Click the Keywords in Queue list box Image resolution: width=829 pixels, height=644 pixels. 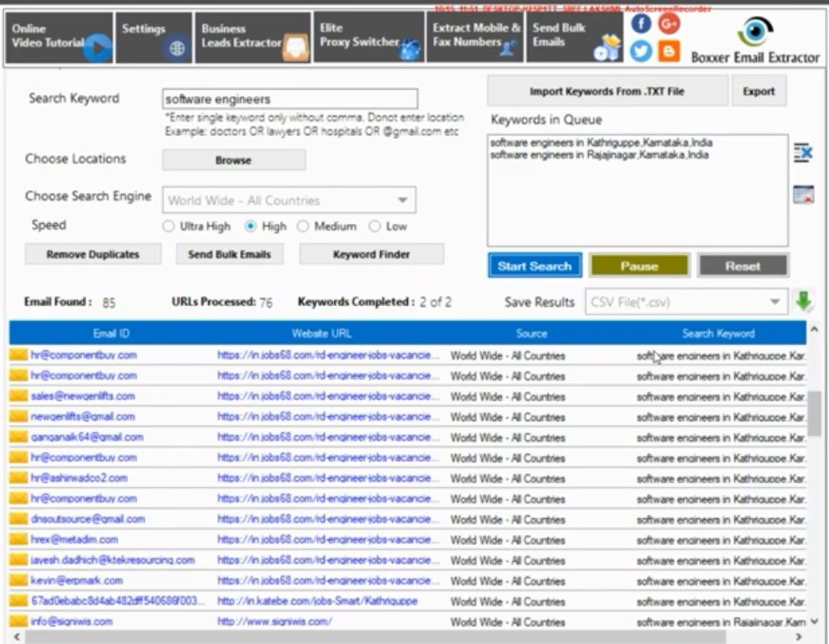pos(638,190)
